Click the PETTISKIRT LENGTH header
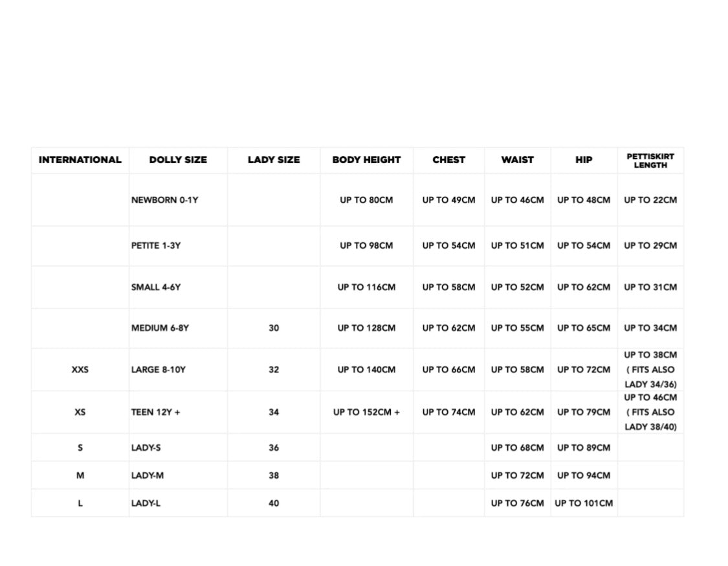This screenshot has height=566, width=728. pyautogui.click(x=650, y=161)
